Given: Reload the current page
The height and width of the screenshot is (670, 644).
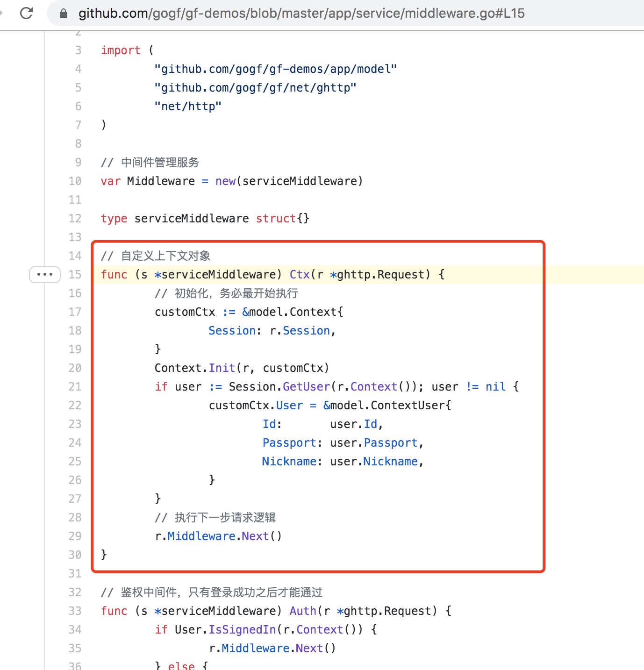Looking at the screenshot, I should pyautogui.click(x=26, y=13).
